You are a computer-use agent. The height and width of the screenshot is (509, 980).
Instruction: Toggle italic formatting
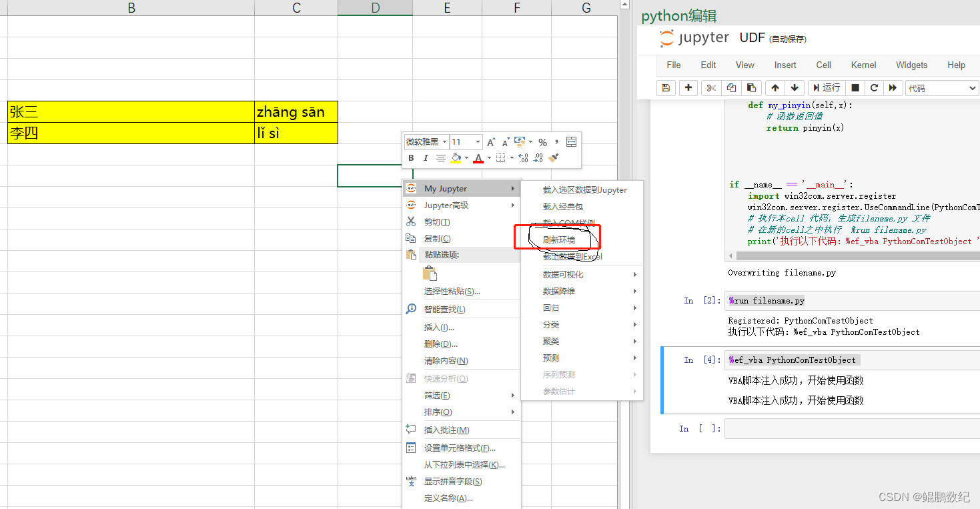click(426, 157)
